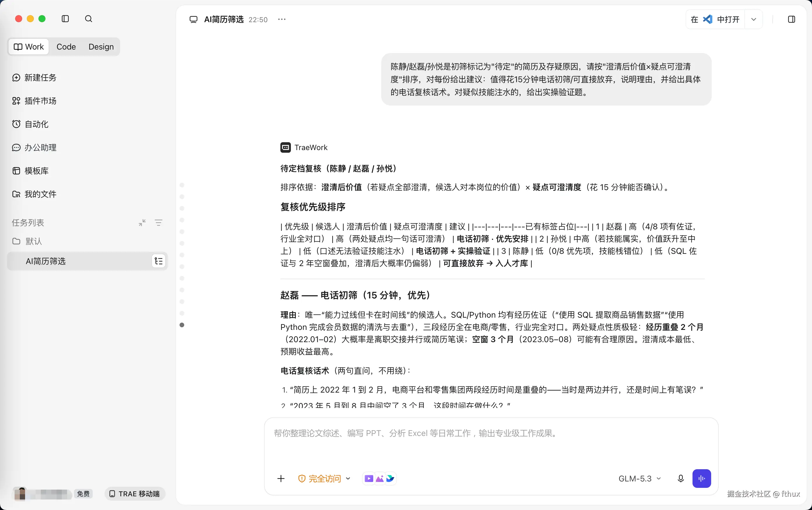
Task: Switch to the Work tab
Action: coord(29,47)
